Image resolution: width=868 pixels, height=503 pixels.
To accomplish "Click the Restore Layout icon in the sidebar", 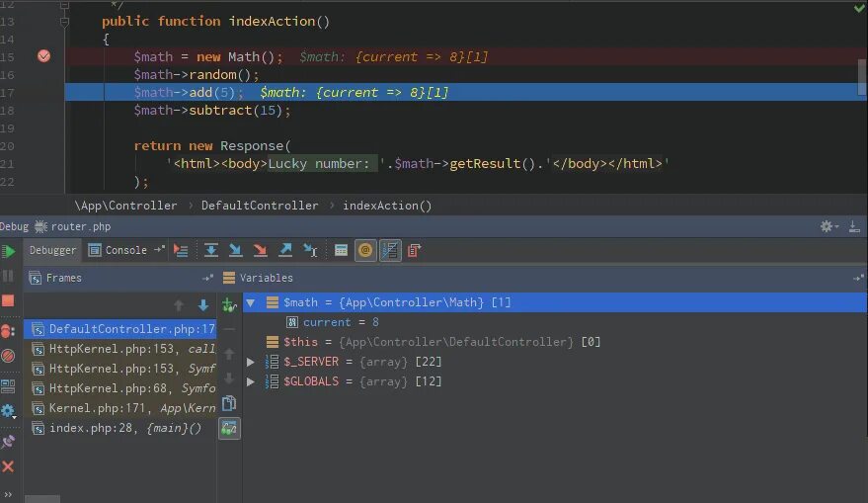I will click(x=8, y=386).
